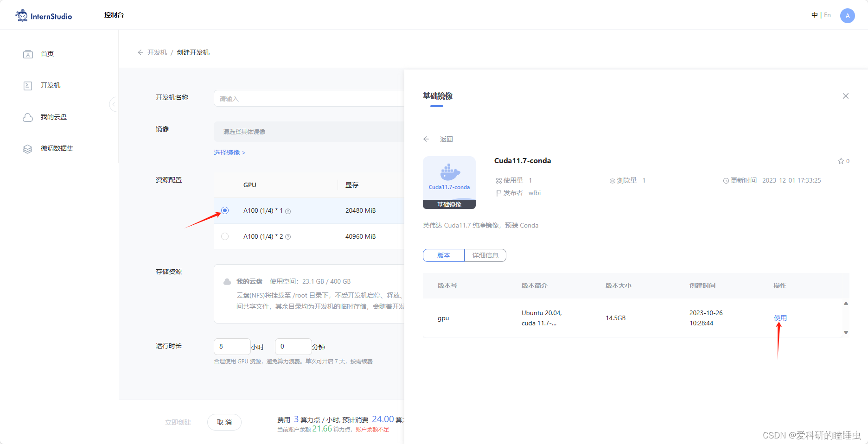Click the Cuda11.7-conda title
The image size is (868, 444).
(523, 161)
